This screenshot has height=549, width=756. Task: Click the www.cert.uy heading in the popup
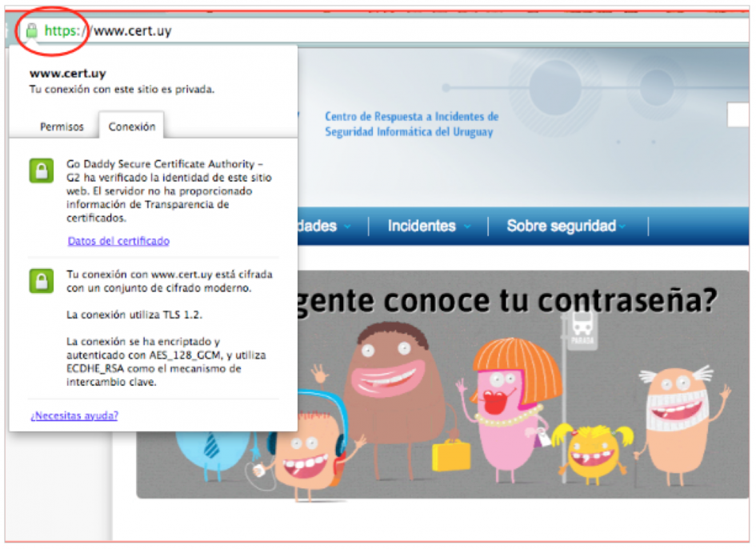67,74
